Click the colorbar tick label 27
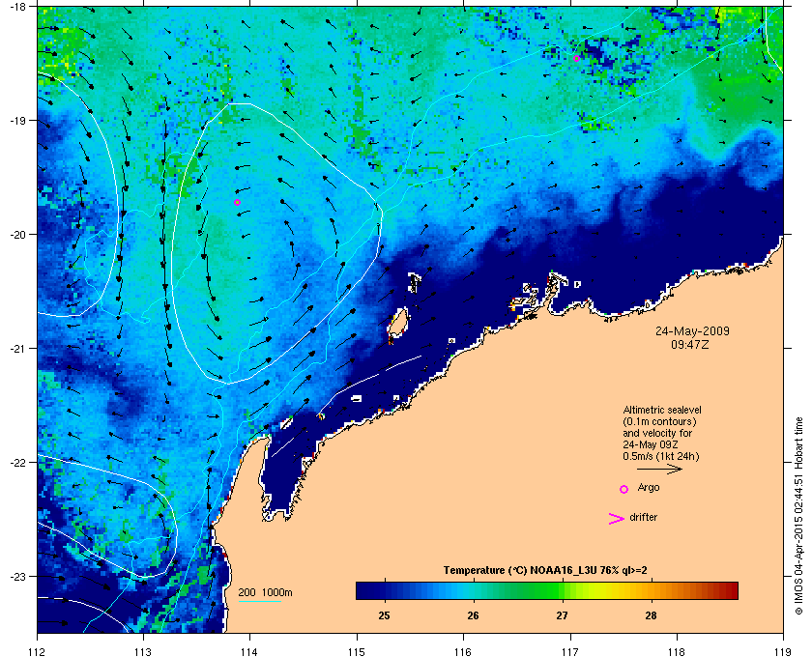 click(x=562, y=615)
